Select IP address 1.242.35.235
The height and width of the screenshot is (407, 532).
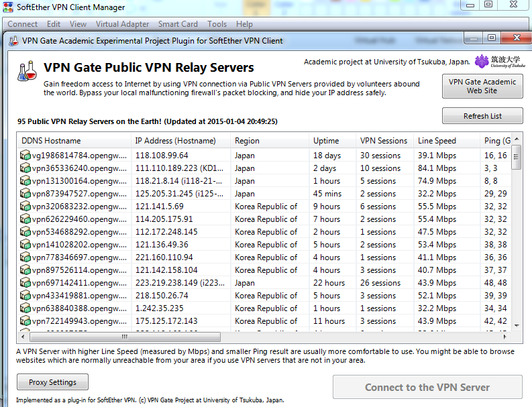click(159, 308)
